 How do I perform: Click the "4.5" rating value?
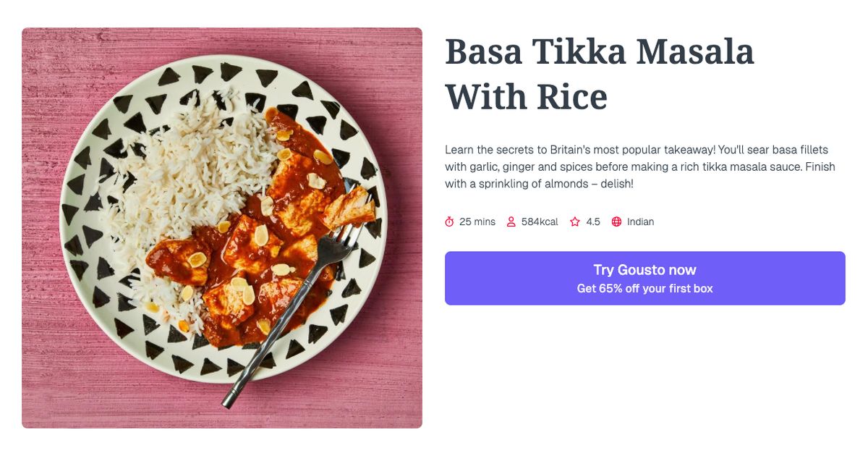(593, 221)
